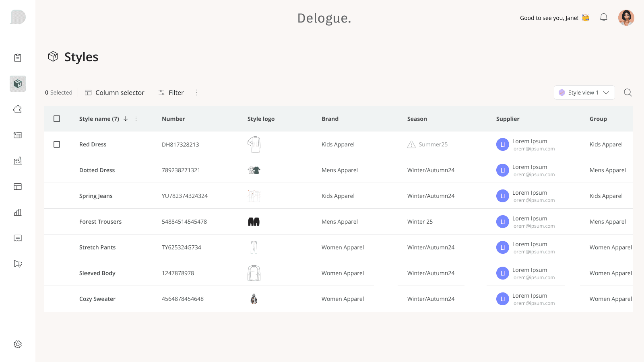Open Jane's profile avatar
644x362 pixels.
coord(626,18)
